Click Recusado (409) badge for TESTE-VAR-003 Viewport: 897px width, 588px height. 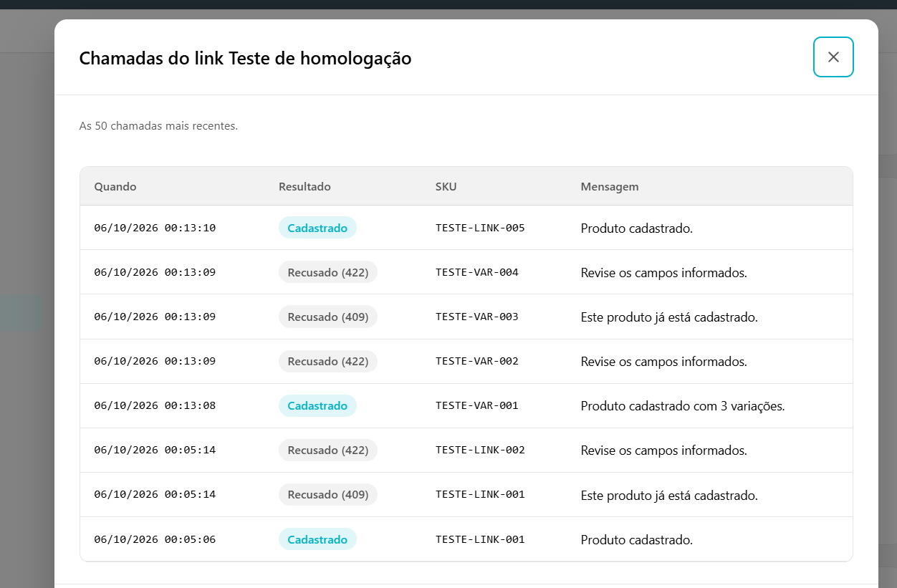(328, 317)
